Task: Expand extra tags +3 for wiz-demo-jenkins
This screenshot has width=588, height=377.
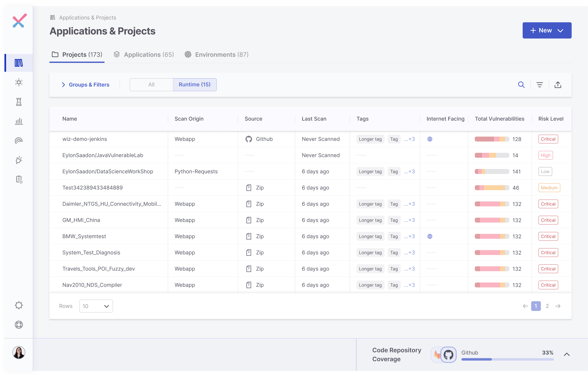Action: pyautogui.click(x=409, y=139)
